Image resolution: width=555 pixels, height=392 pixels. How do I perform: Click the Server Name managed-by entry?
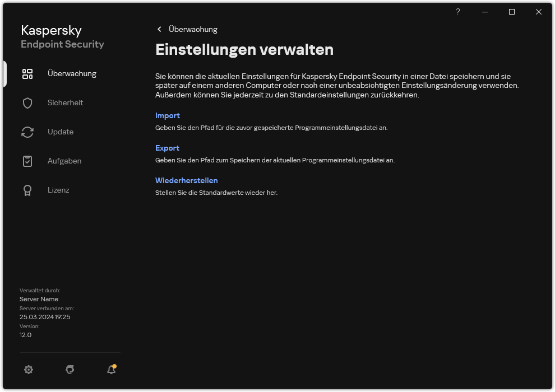click(39, 299)
